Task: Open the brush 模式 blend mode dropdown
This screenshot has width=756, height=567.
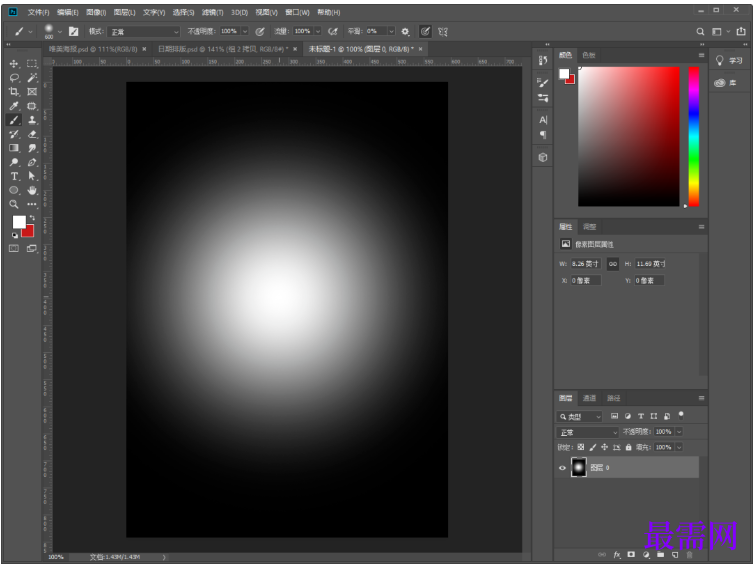Action: [144, 31]
